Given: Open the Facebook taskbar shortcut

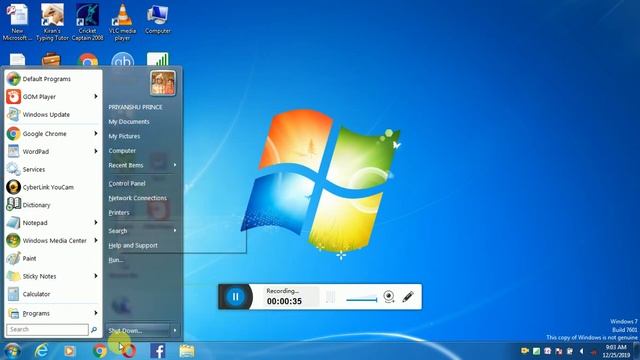Looking at the screenshot, I should [158, 351].
